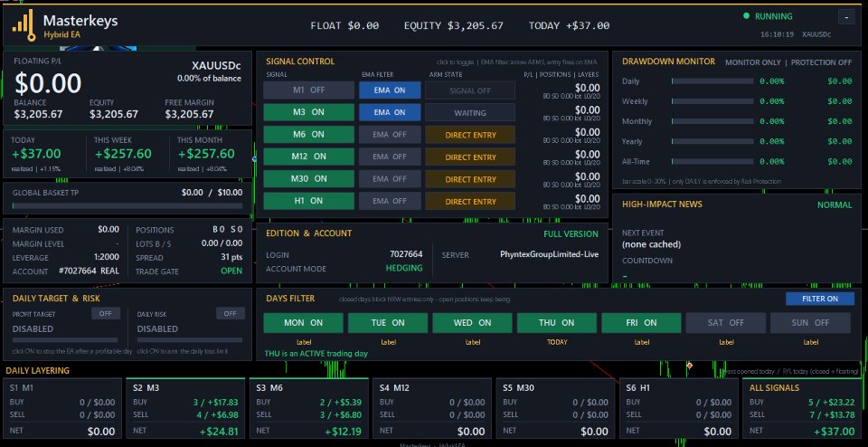Screen dimensions: 868x447
Task: Select the S2 M3 layering card
Action: pos(185,409)
